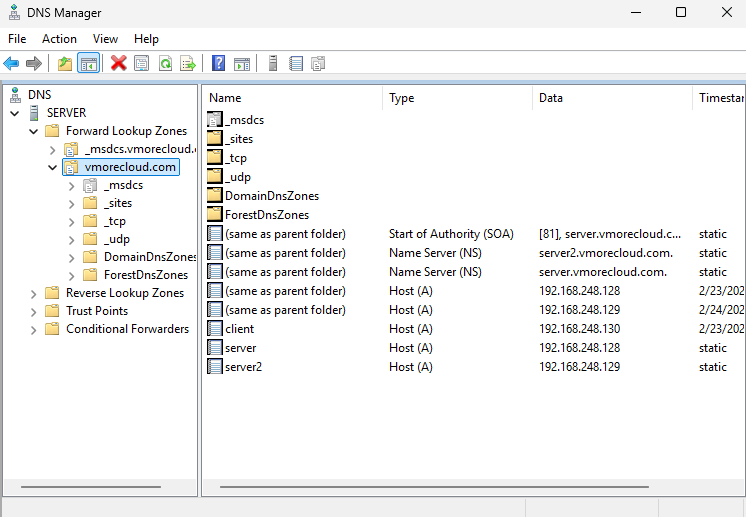The width and height of the screenshot is (746, 517).
Task: Open the Action menu
Action: [x=59, y=39]
